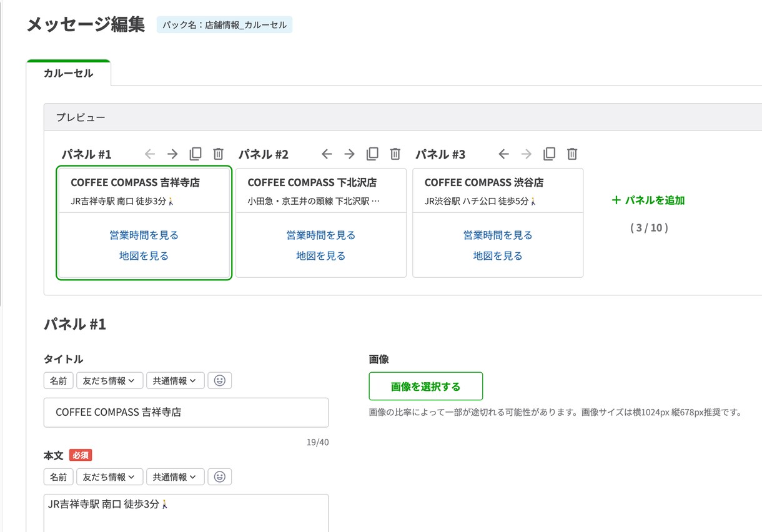Insert 名前 variable into タイトル
The width and height of the screenshot is (762, 532).
pyautogui.click(x=59, y=380)
